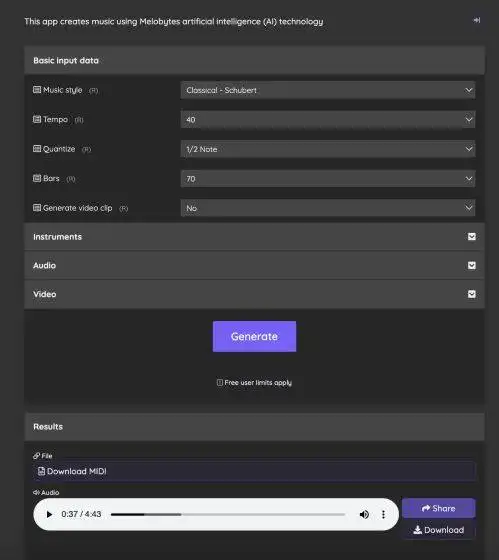Play the generated audio track

[x=49, y=514]
